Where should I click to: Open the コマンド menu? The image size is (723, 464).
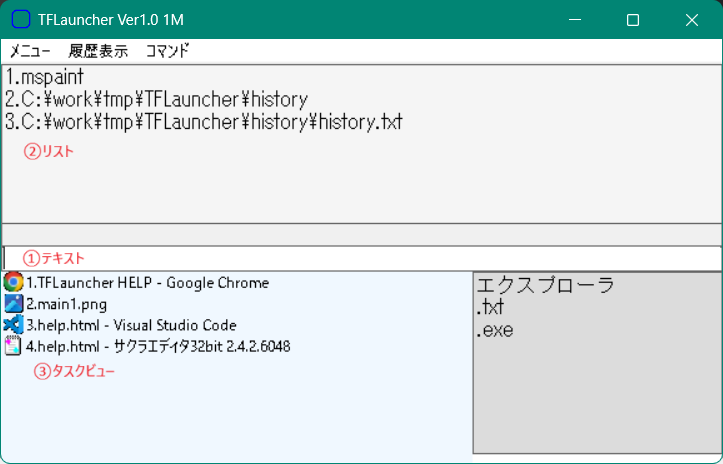(x=167, y=51)
